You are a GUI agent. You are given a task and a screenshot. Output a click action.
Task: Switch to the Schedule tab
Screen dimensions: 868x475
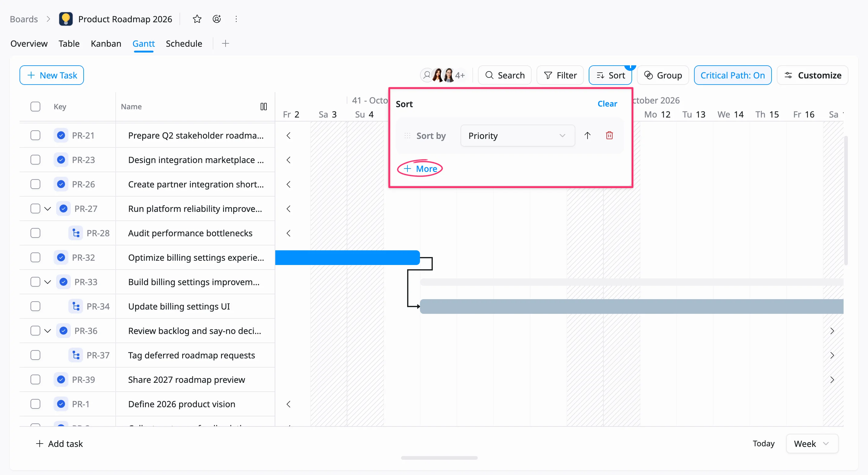pyautogui.click(x=184, y=43)
